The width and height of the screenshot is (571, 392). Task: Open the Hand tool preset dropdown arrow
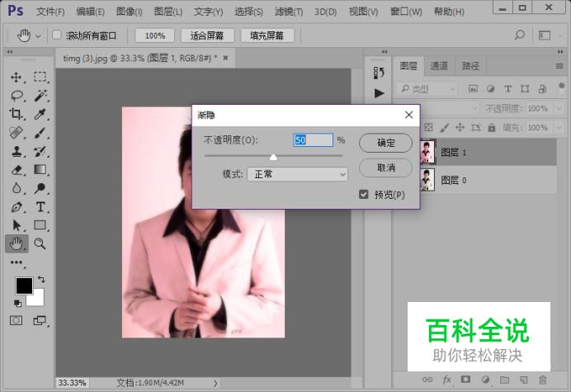[38, 36]
